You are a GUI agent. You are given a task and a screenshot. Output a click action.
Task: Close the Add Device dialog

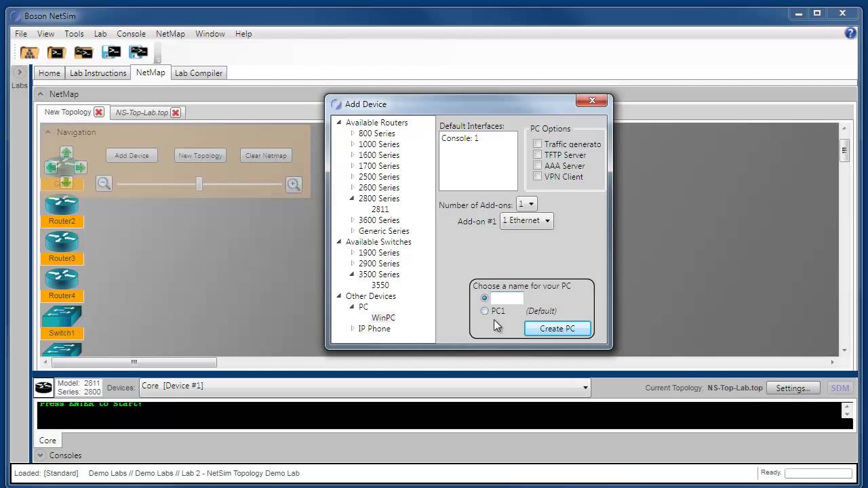591,100
